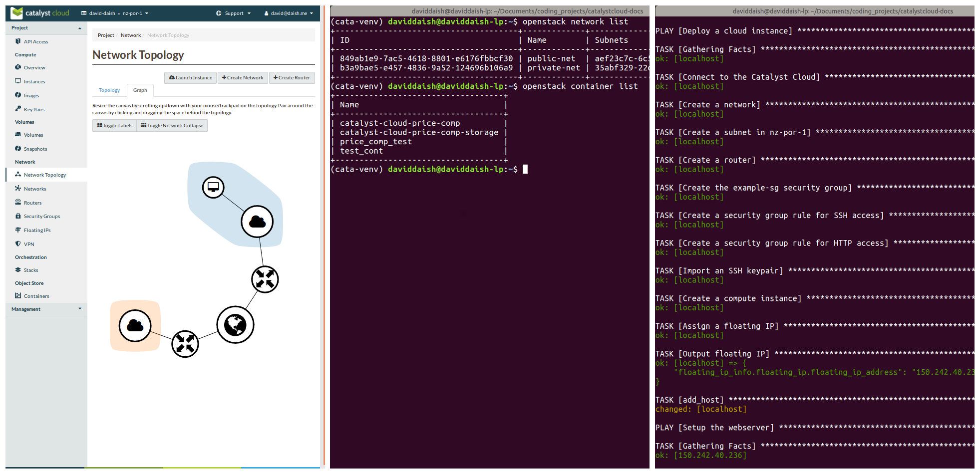Click network ID starting with 849ab1e9
This screenshot has height=474, width=980.
pos(426,59)
